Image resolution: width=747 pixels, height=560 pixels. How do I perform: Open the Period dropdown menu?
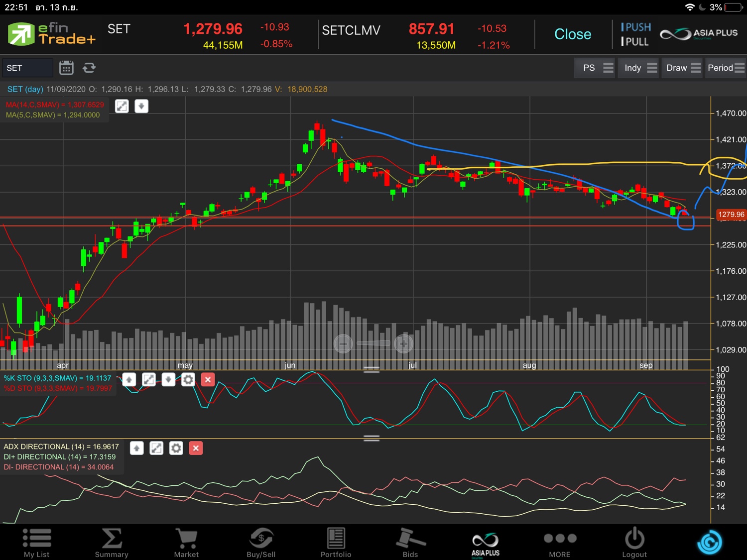(725, 68)
